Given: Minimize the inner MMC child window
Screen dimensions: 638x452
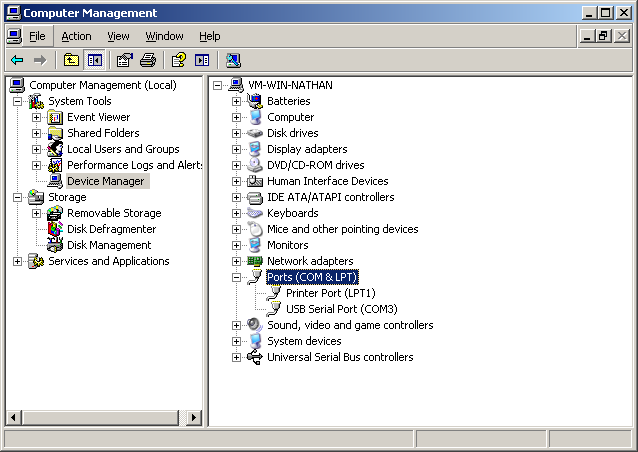Looking at the screenshot, I should (587, 36).
